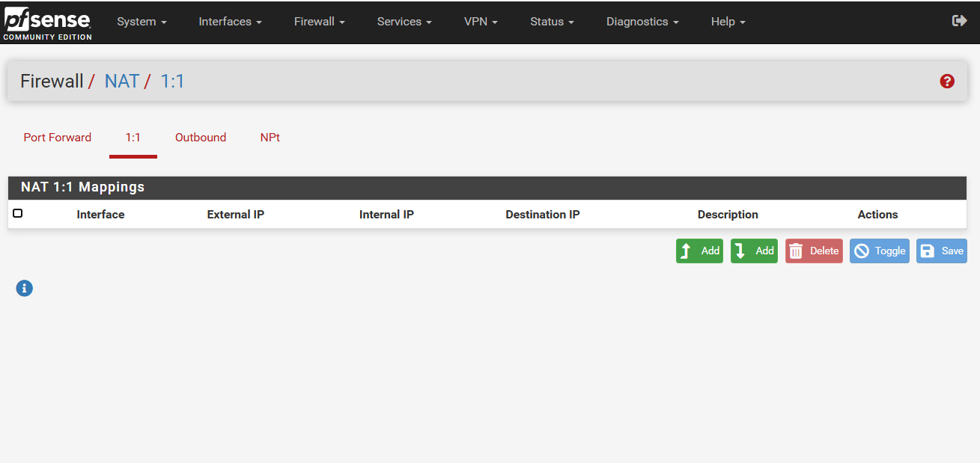Click the ban icon on the Toggle button
The height and width of the screenshot is (463, 980).
(x=863, y=251)
